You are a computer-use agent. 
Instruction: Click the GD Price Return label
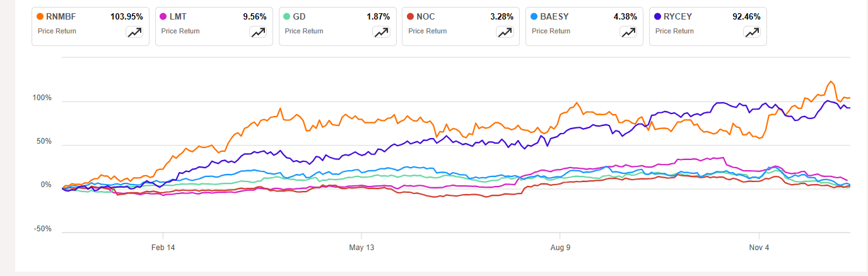[304, 31]
